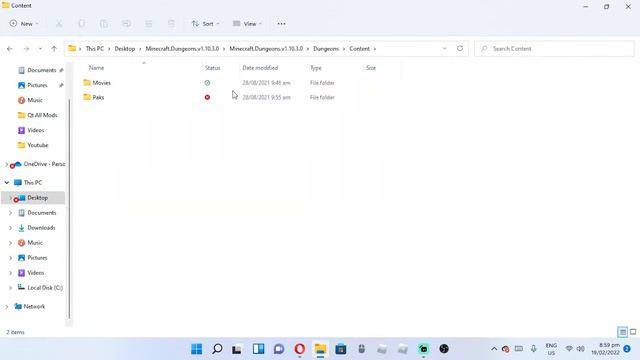Viewport: 640px width, 360px height.
Task: Refresh the current folder view
Action: pyautogui.click(x=460, y=49)
